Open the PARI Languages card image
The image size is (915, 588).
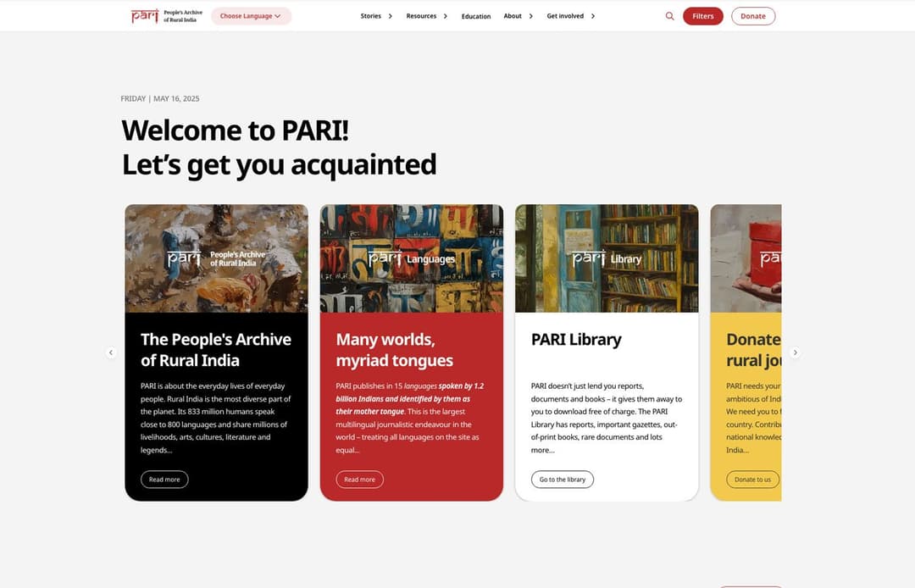click(412, 258)
